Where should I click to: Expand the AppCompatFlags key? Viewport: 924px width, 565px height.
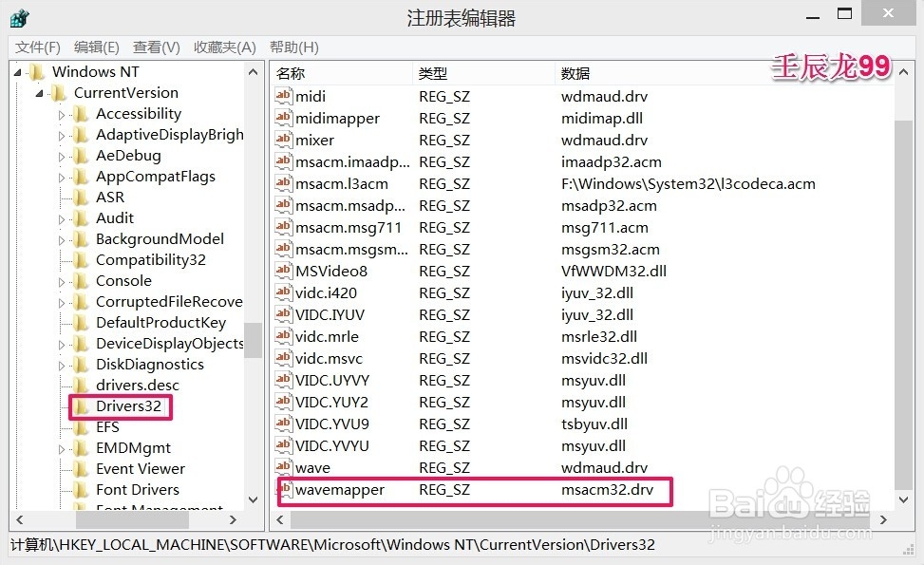[60, 176]
